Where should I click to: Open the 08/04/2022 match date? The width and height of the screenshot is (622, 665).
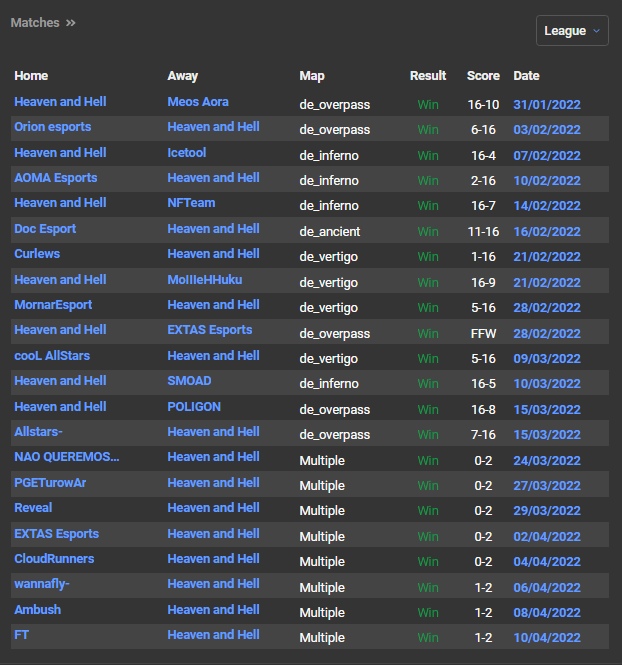click(547, 612)
